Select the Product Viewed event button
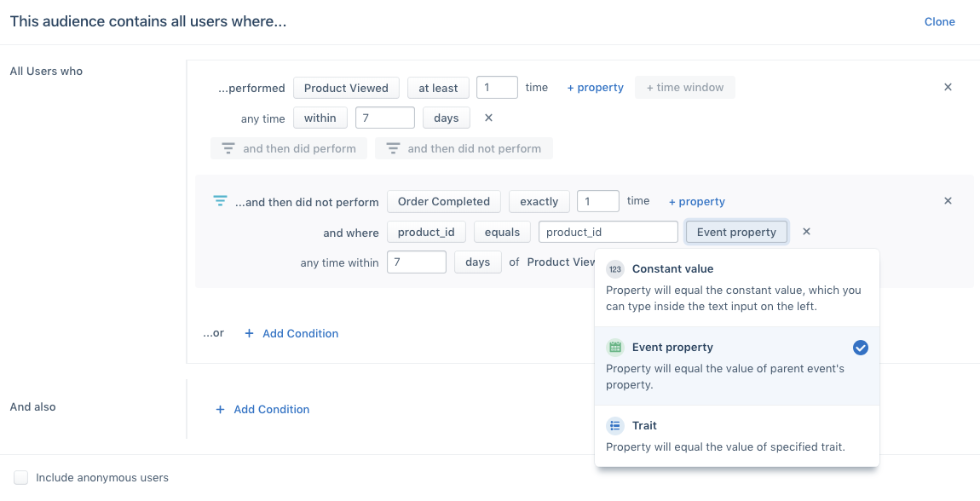The width and height of the screenshot is (980, 501). (x=346, y=87)
